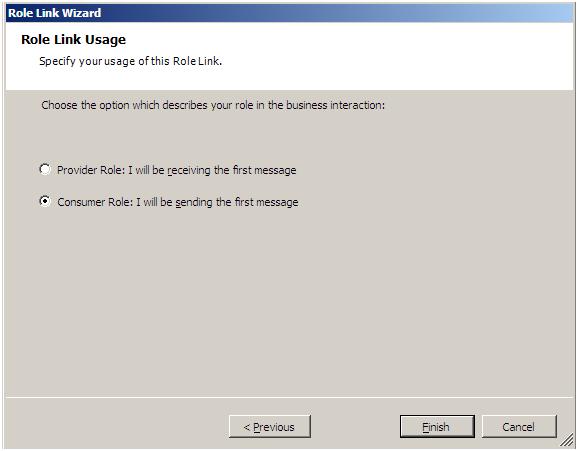Select the Provider Role radio button
This screenshot has height=451, width=578.
tap(45, 169)
